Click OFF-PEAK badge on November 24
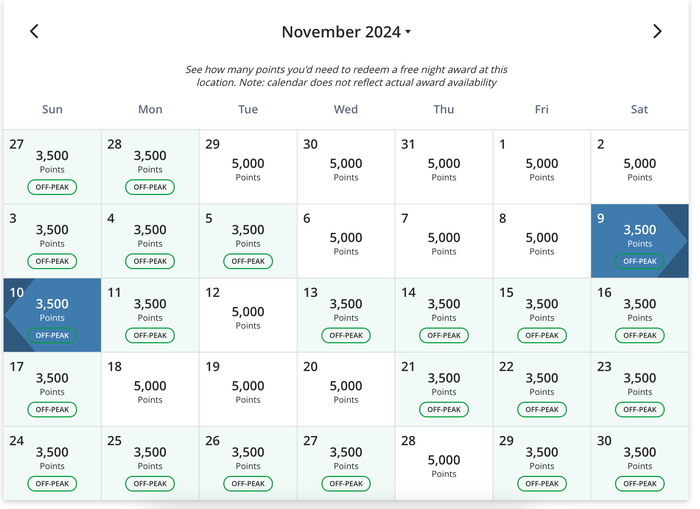700x509 pixels. pos(52,484)
